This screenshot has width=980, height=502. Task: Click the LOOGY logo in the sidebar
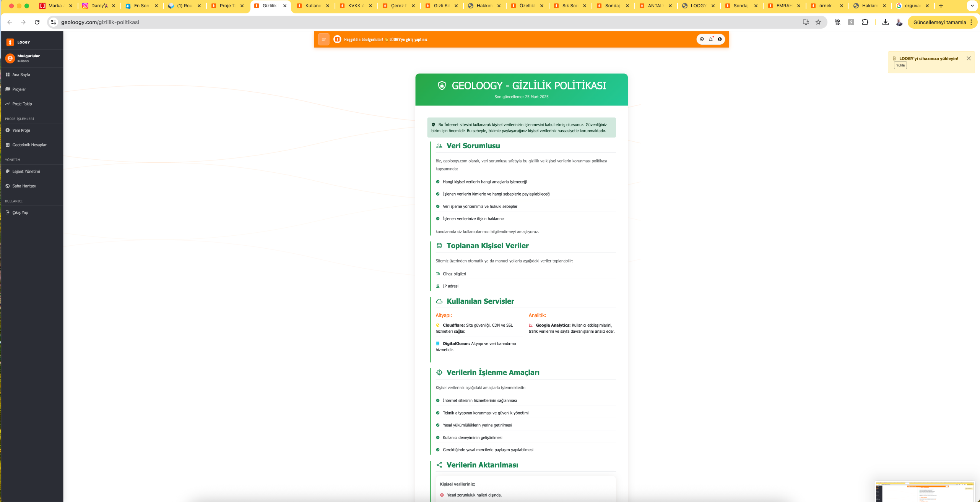pos(10,42)
